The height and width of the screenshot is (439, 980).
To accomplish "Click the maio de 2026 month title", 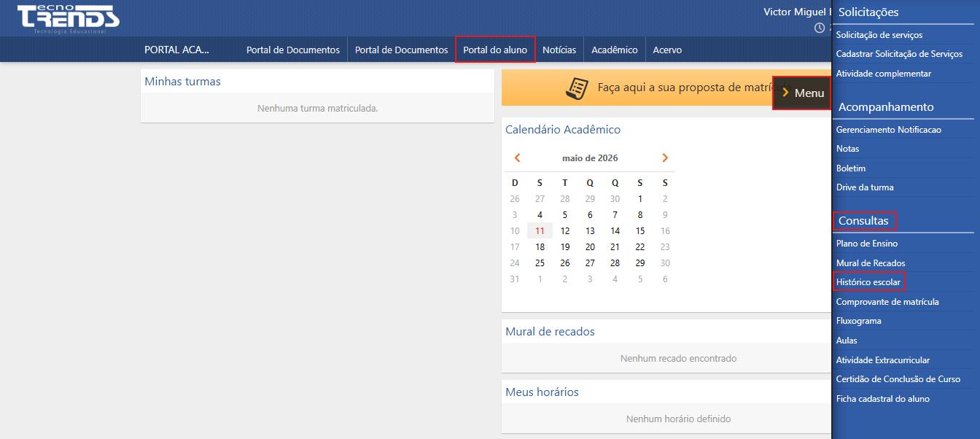I will 590,158.
